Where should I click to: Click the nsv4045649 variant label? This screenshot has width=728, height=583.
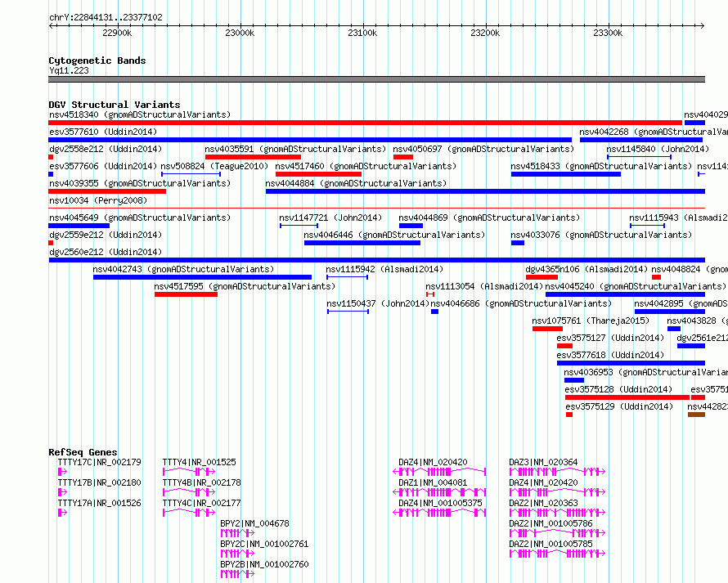pos(140,218)
